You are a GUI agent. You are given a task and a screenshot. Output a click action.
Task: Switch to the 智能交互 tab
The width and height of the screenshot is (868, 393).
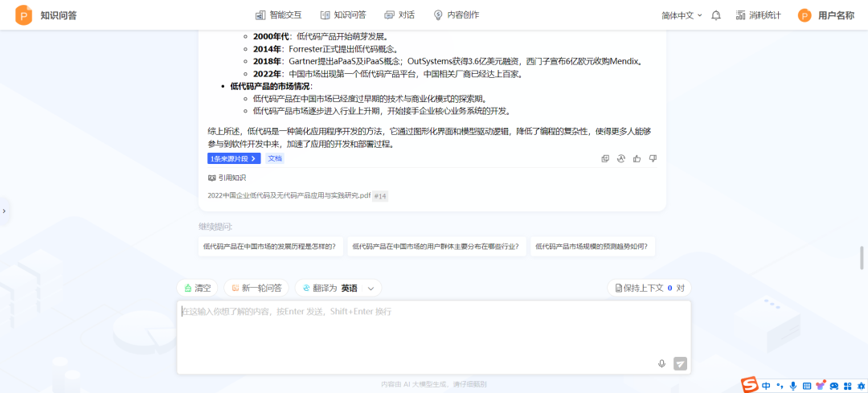(x=278, y=15)
